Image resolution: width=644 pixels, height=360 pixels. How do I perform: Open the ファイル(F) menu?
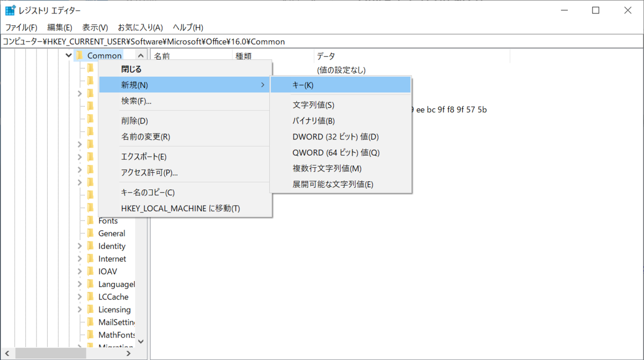21,27
